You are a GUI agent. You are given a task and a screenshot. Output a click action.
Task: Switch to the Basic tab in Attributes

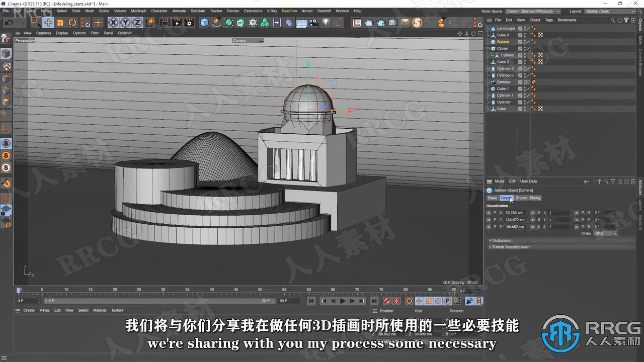point(492,198)
